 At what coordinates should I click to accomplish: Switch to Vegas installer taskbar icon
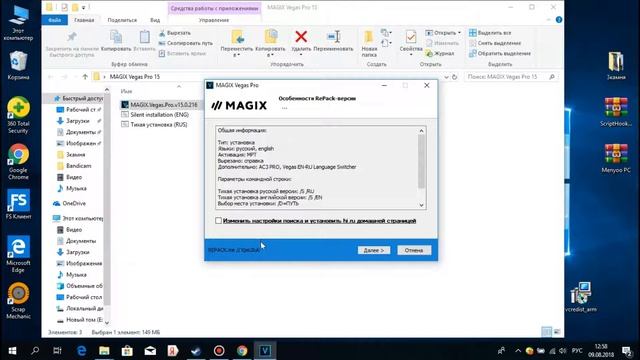[265, 351]
